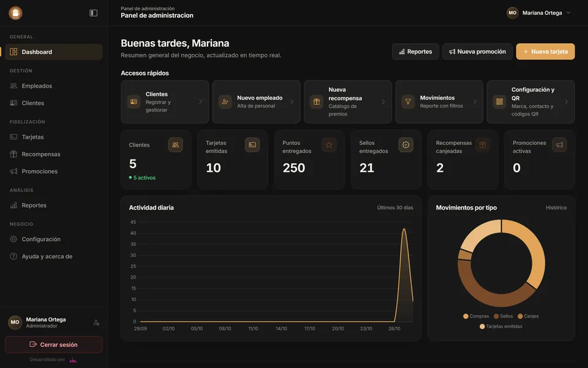Click the Compras legend color dot
The height and width of the screenshot is (368, 588).
click(x=466, y=316)
